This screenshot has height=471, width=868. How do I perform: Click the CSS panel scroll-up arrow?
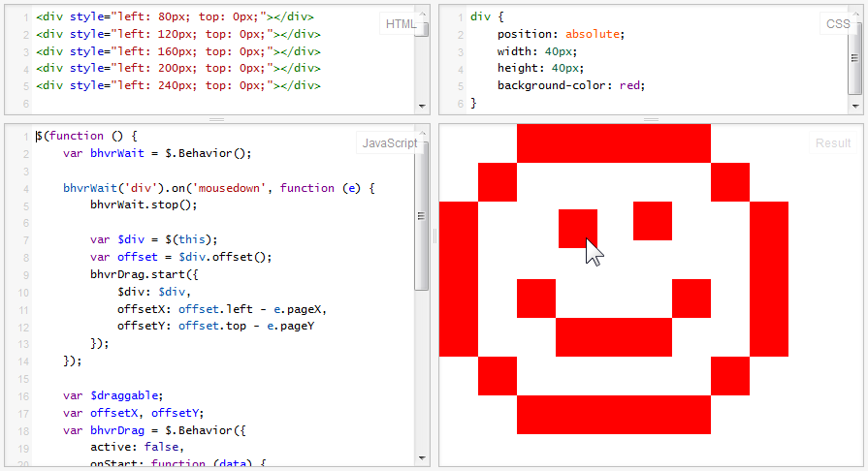coord(855,14)
